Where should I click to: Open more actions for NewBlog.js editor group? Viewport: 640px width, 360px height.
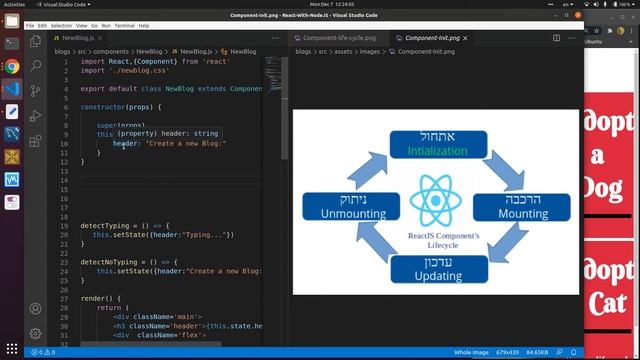[276, 38]
